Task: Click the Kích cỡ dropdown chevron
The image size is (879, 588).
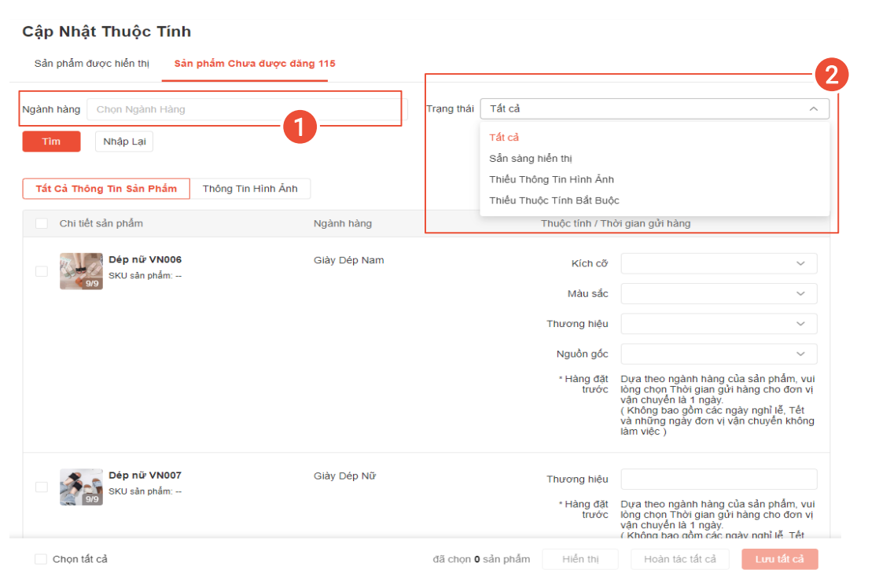Action: click(x=800, y=264)
